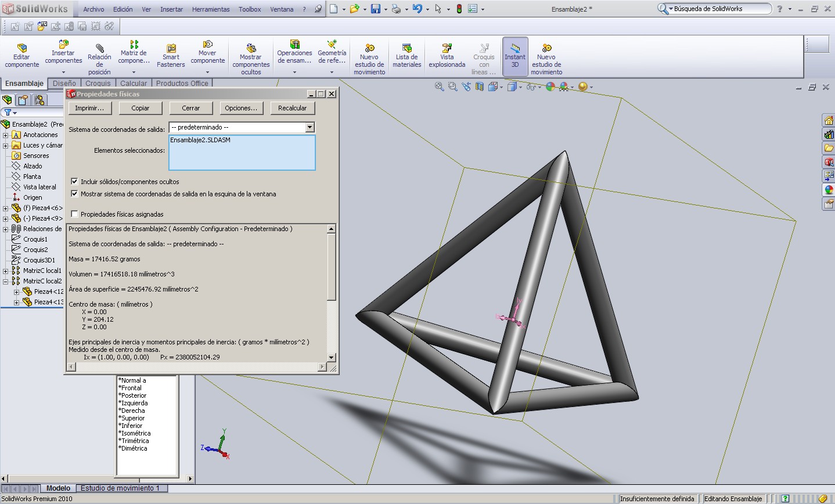Click the Relación de posición icon
This screenshot has width=835, height=504.
[x=99, y=48]
